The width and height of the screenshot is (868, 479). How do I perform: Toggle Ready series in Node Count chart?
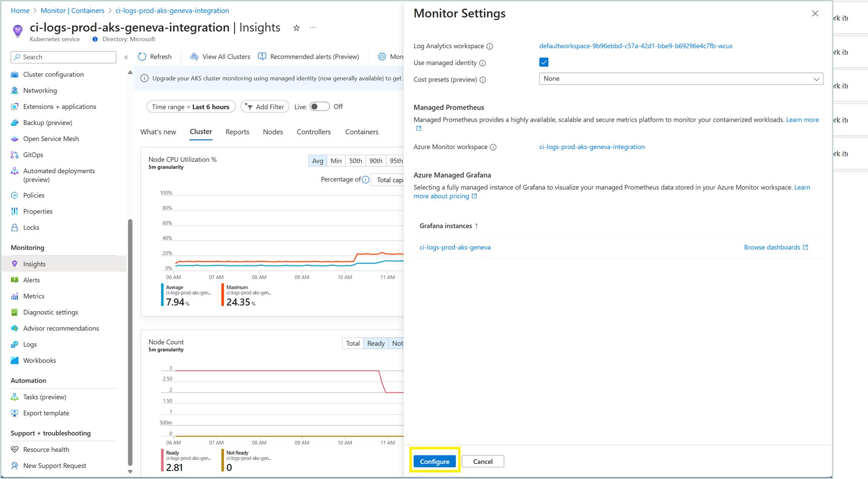click(x=376, y=343)
